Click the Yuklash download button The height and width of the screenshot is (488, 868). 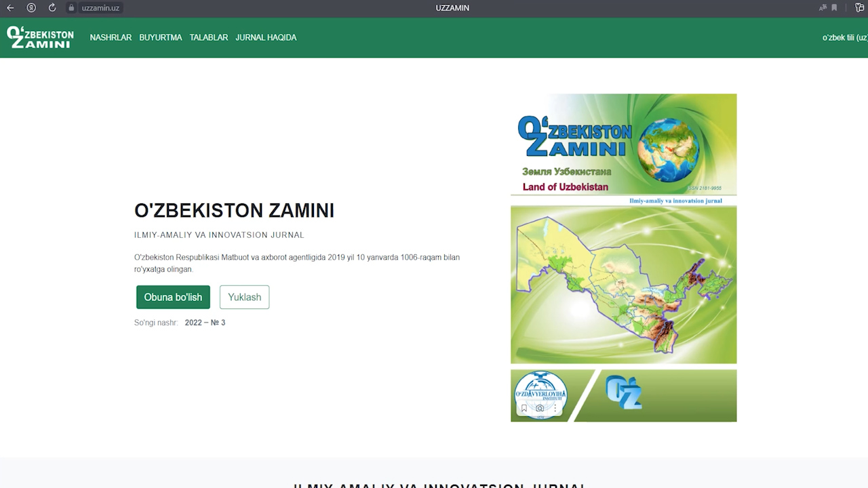coord(244,298)
